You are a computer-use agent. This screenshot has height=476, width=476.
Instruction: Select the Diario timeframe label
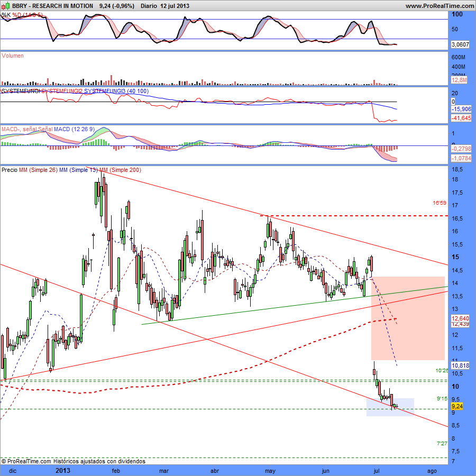pos(149,6)
